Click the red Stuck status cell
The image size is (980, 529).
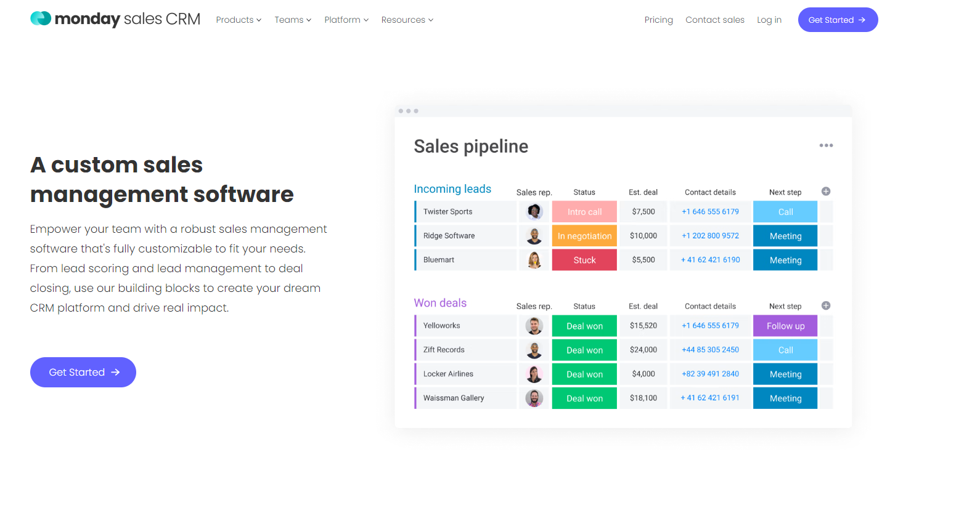pos(584,260)
